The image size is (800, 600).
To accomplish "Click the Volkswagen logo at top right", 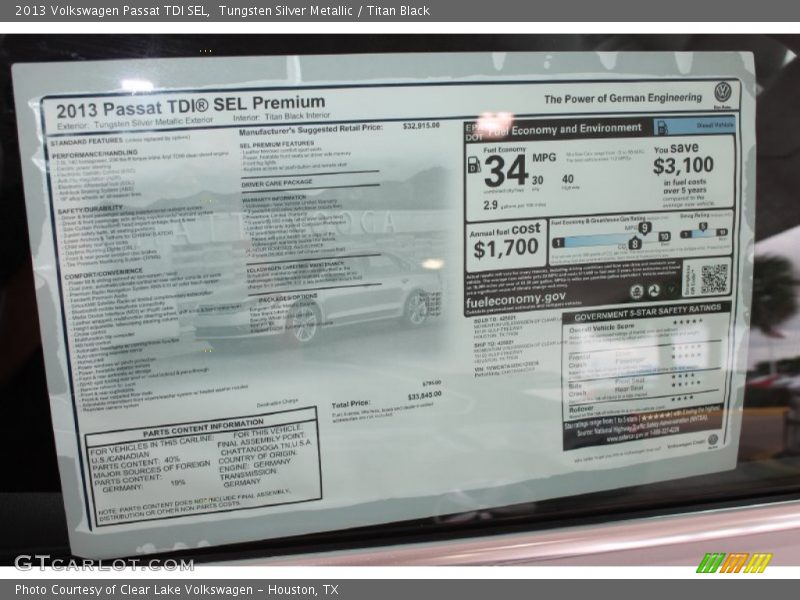I will tap(722, 93).
